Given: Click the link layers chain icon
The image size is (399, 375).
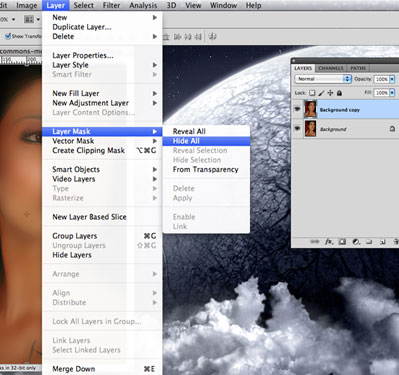Looking at the screenshot, I should [314, 242].
